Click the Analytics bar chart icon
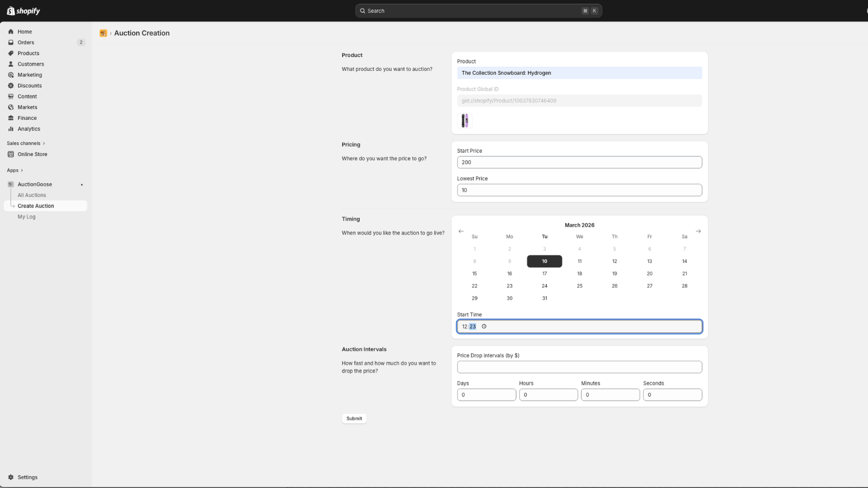 click(x=11, y=129)
